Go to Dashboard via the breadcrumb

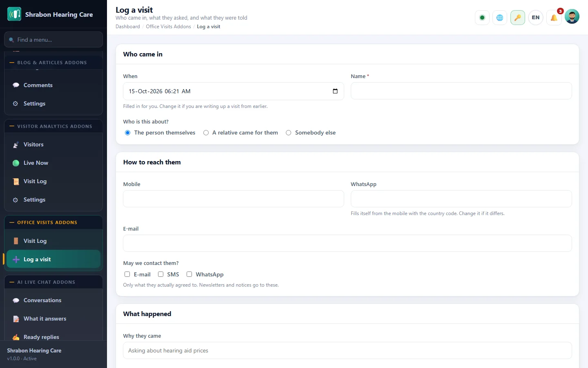(x=128, y=27)
